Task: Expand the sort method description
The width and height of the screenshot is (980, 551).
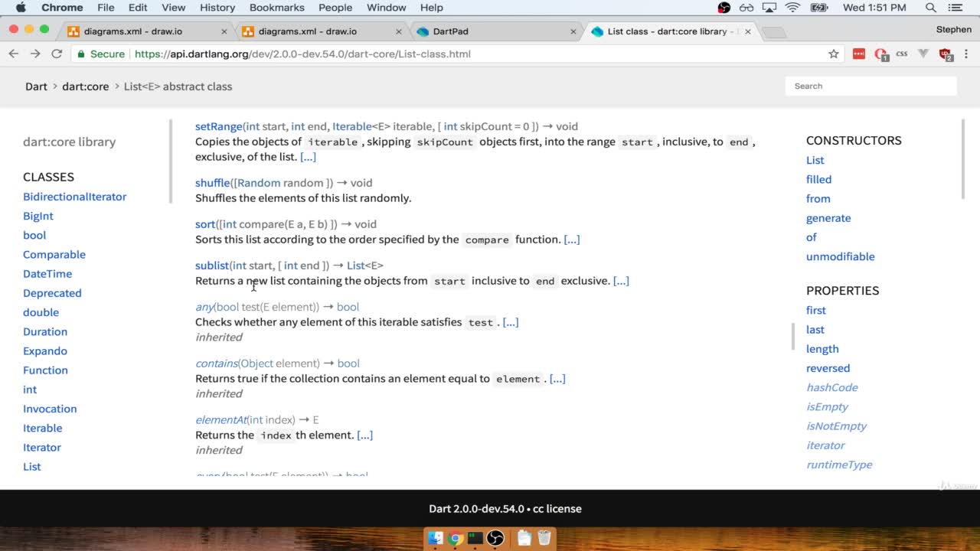Action: click(572, 240)
